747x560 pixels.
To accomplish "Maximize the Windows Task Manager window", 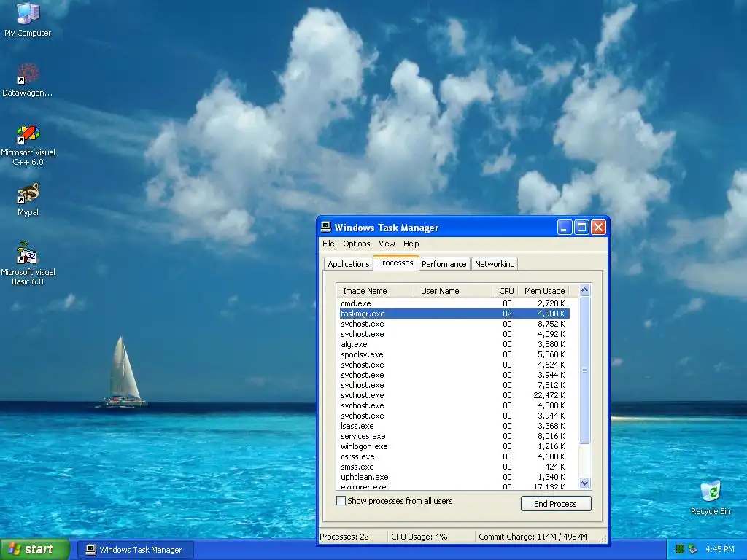I will (x=581, y=227).
